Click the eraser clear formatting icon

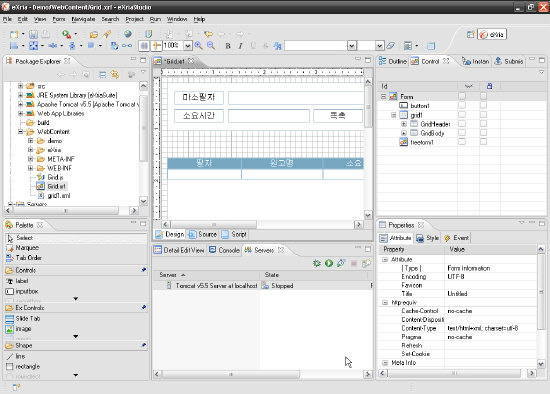coord(390,46)
